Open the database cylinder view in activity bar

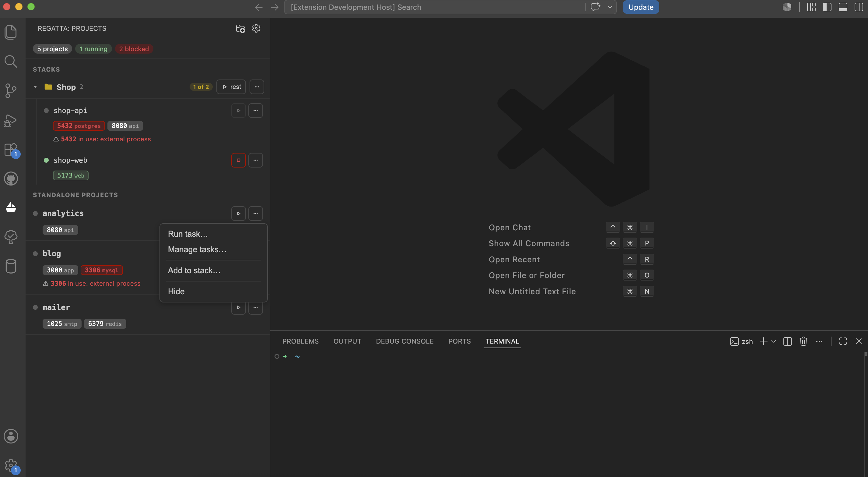click(11, 266)
